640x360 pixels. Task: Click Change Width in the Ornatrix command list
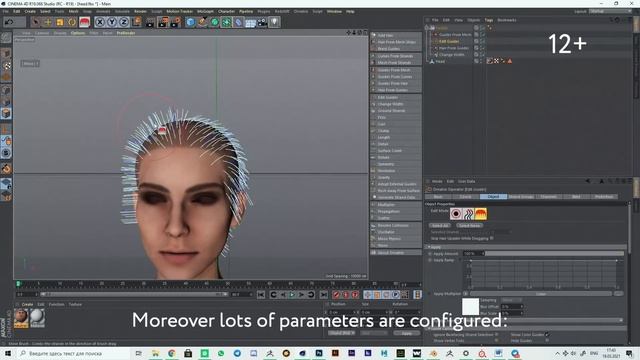[x=396, y=104]
